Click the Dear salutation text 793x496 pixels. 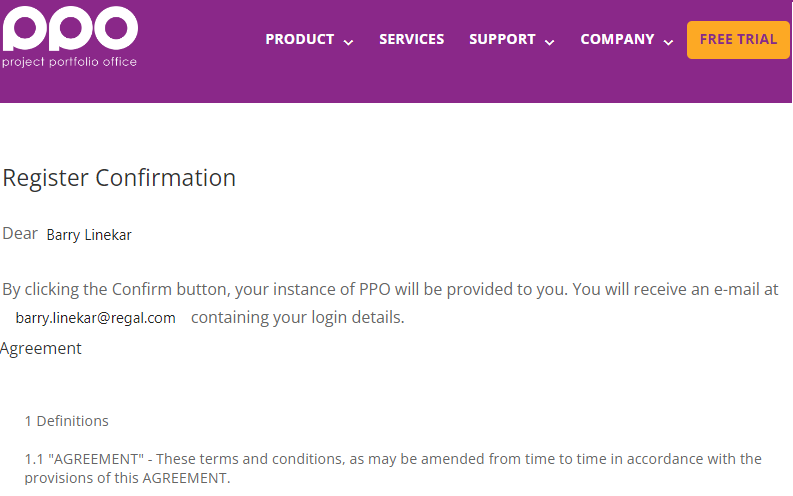pos(20,234)
